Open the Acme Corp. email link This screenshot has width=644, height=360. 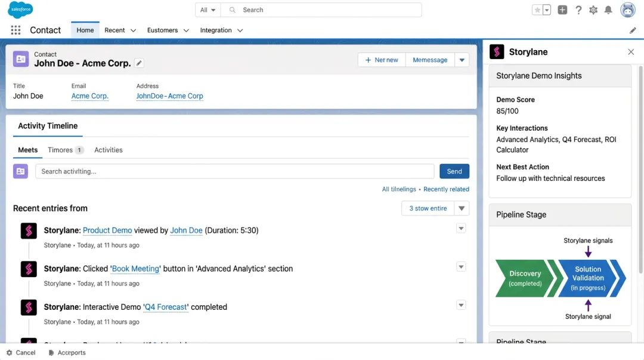(x=89, y=96)
